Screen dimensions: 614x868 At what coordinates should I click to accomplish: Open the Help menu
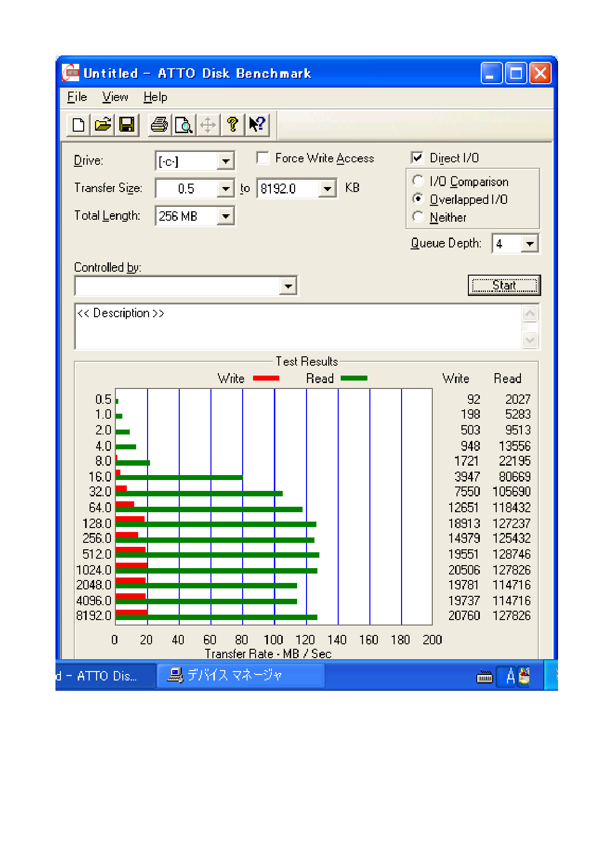(x=155, y=97)
